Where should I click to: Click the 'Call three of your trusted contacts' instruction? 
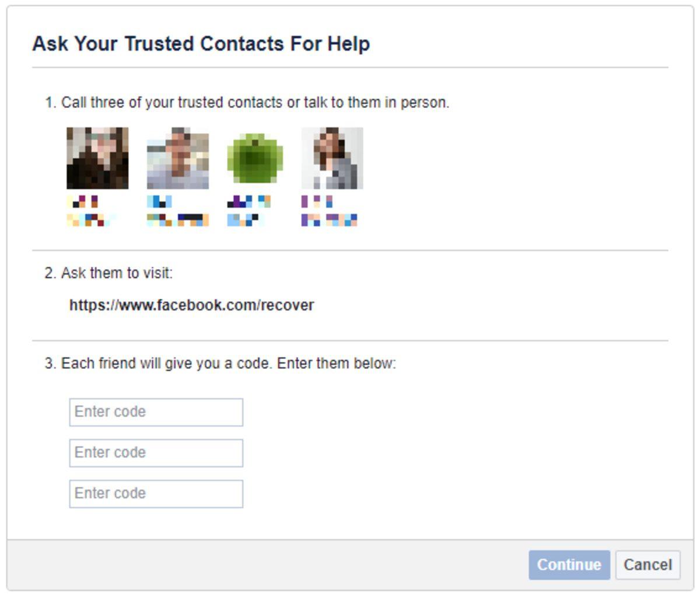247,103
